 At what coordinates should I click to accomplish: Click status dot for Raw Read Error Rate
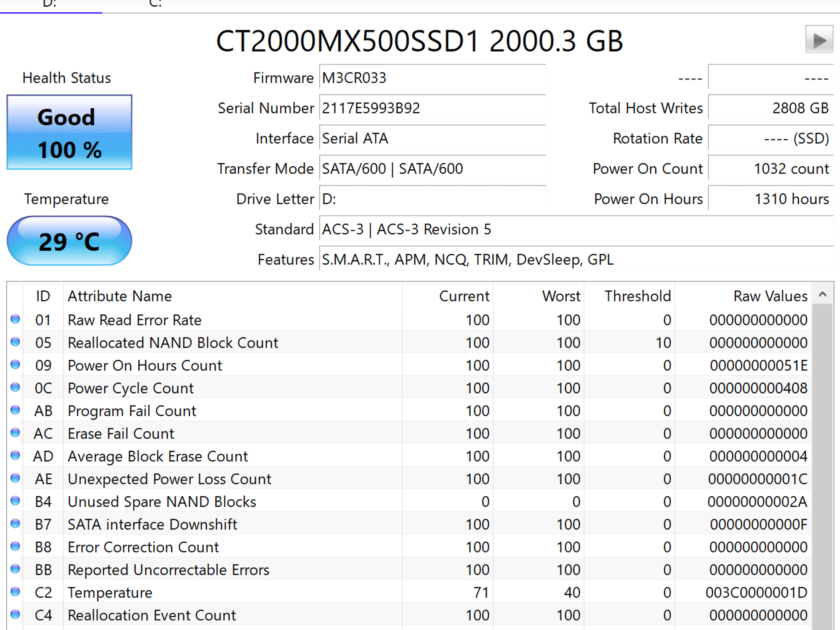(15, 319)
